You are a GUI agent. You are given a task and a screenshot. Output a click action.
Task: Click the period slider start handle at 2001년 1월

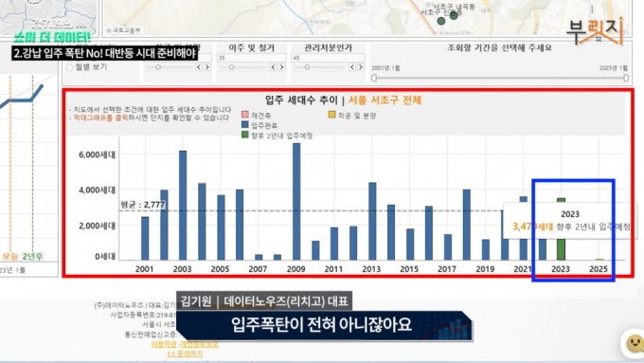pyautogui.click(x=374, y=78)
